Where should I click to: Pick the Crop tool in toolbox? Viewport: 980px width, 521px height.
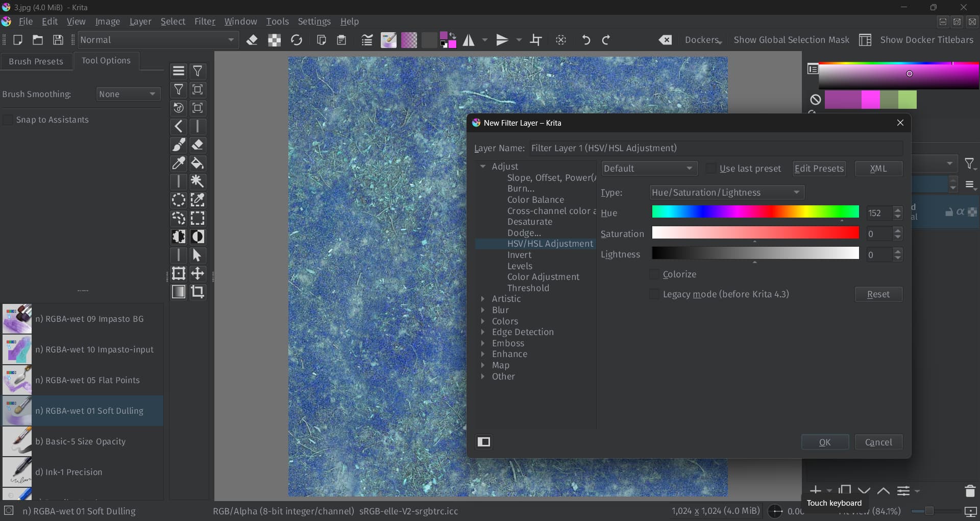(198, 292)
